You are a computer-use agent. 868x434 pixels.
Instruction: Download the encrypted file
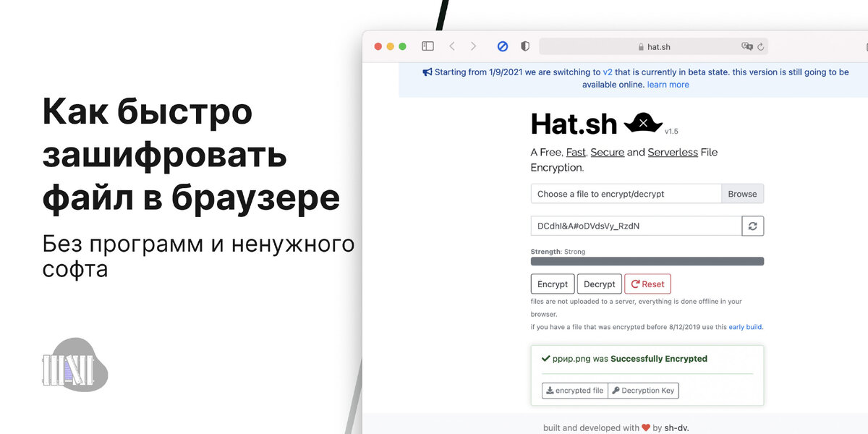[x=575, y=391]
